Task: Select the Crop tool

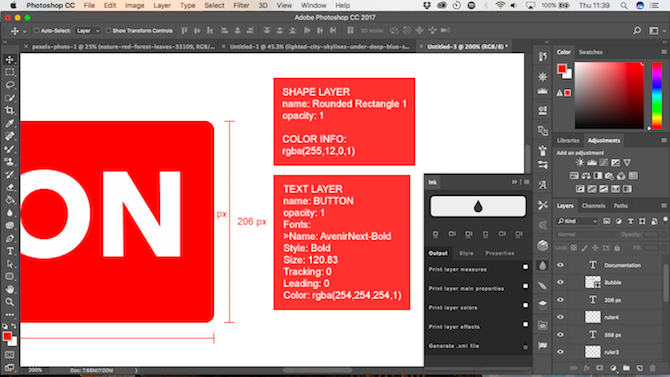Action: tap(9, 110)
